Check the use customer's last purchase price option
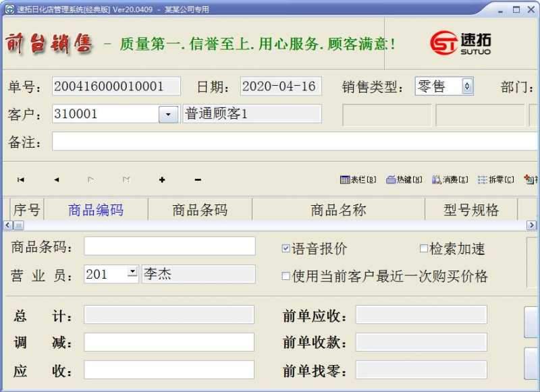 pyautogui.click(x=286, y=277)
